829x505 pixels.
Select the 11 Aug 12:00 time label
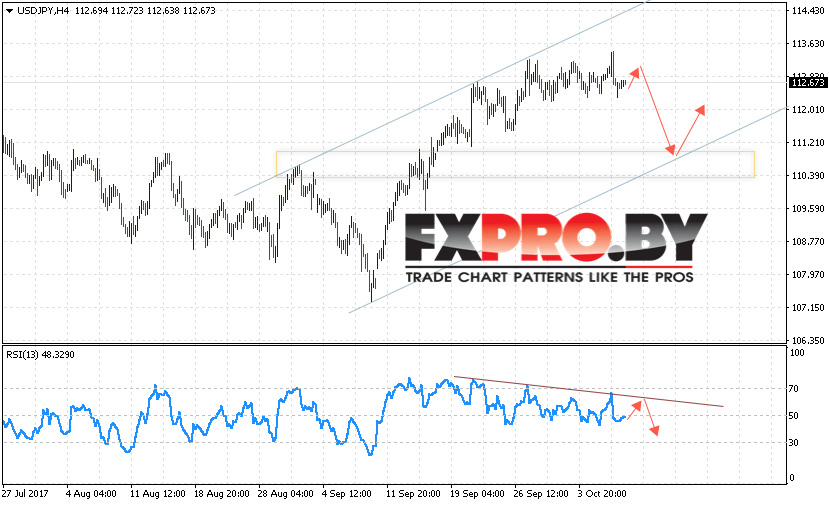tap(158, 494)
